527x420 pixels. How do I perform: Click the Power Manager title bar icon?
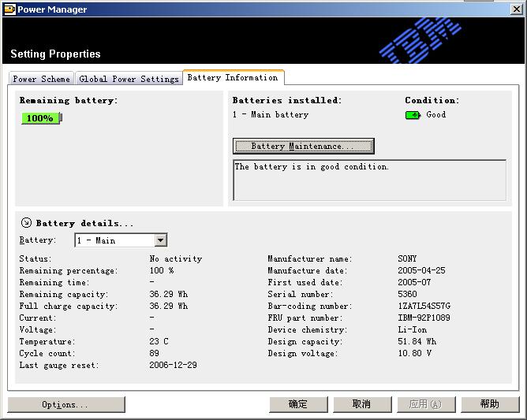9,9
